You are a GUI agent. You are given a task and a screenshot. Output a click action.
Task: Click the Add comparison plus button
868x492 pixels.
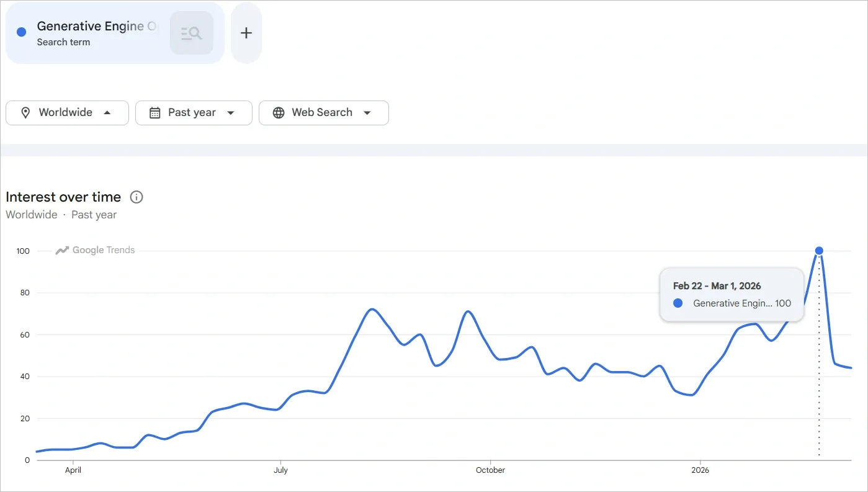(x=246, y=32)
